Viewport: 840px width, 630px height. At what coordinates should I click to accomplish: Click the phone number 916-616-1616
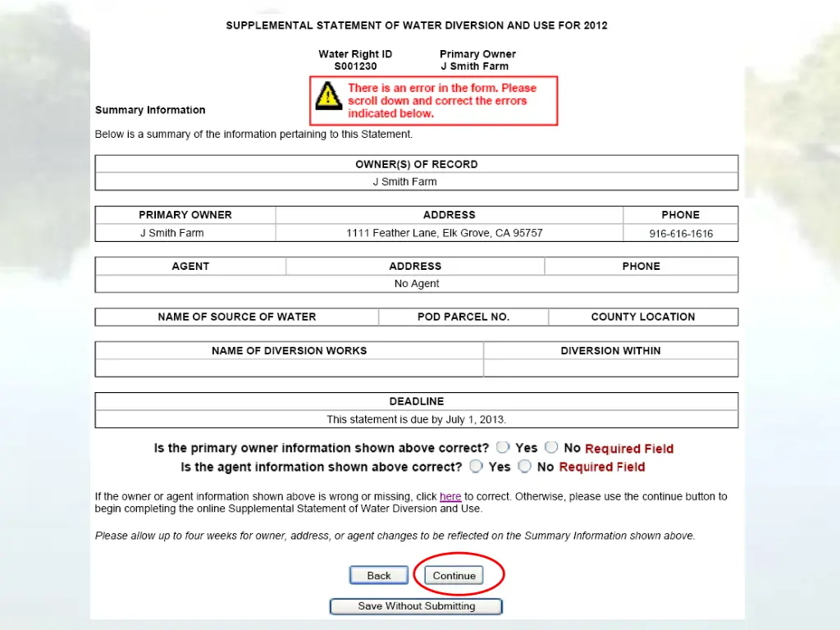[x=680, y=234]
